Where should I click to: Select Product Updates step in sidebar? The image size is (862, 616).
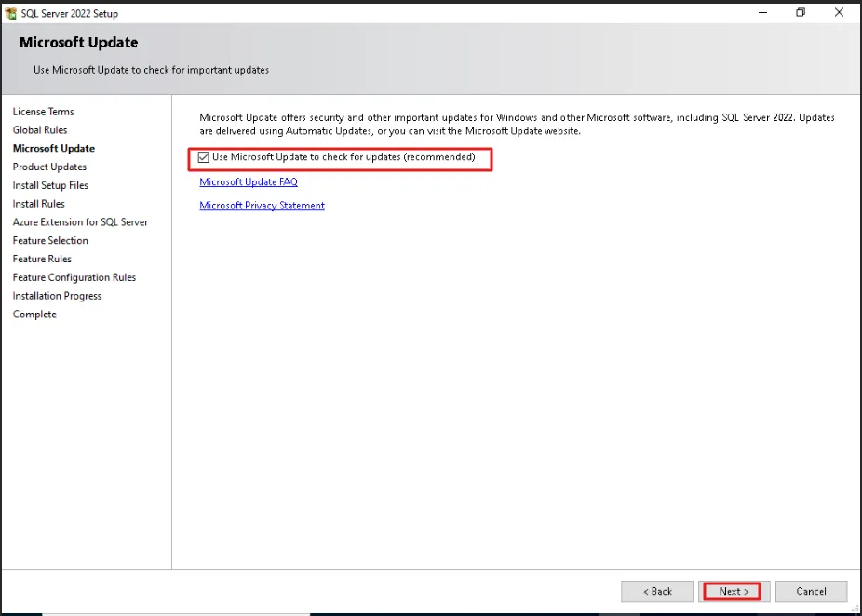[49, 167]
